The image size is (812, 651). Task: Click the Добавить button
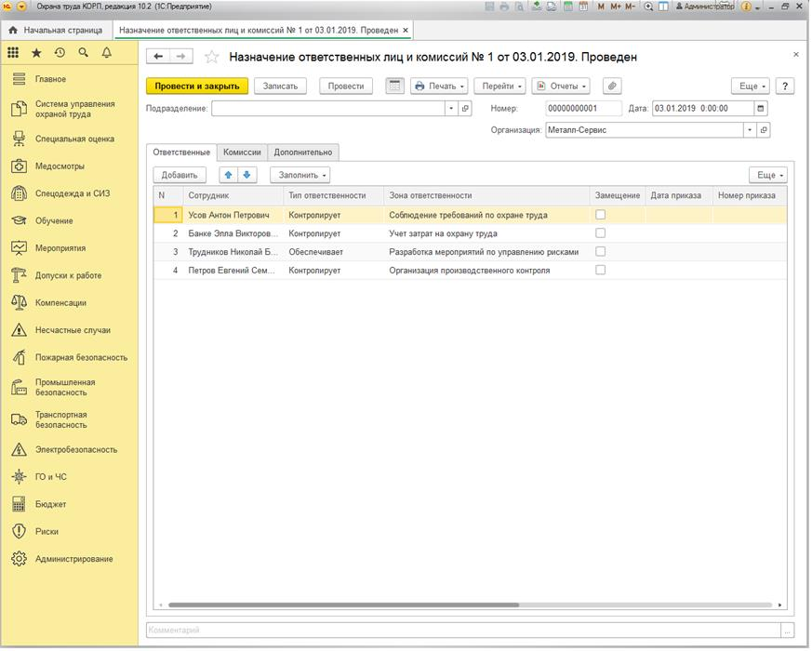tap(180, 175)
